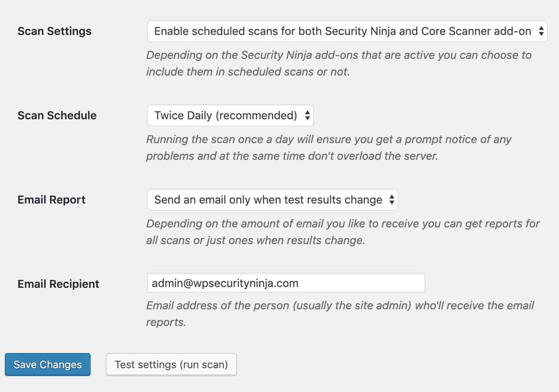Click the Scan Schedule dropdown up-down arrow icon
The image size is (559, 392).
[307, 115]
